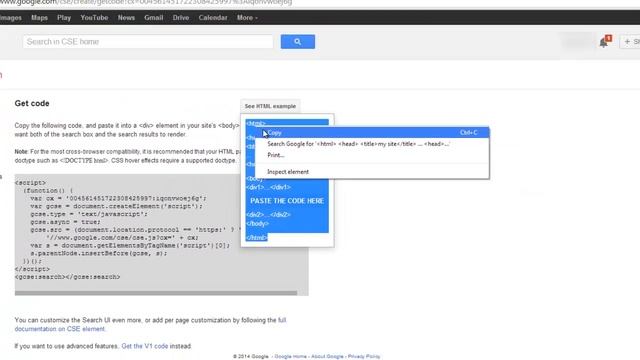Click the browser address bar URL

pyautogui.click(x=146, y=2)
